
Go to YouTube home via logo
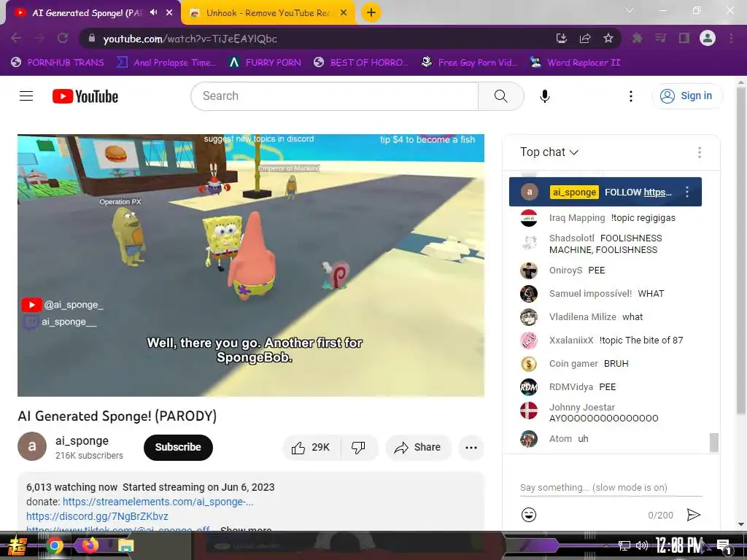[85, 96]
